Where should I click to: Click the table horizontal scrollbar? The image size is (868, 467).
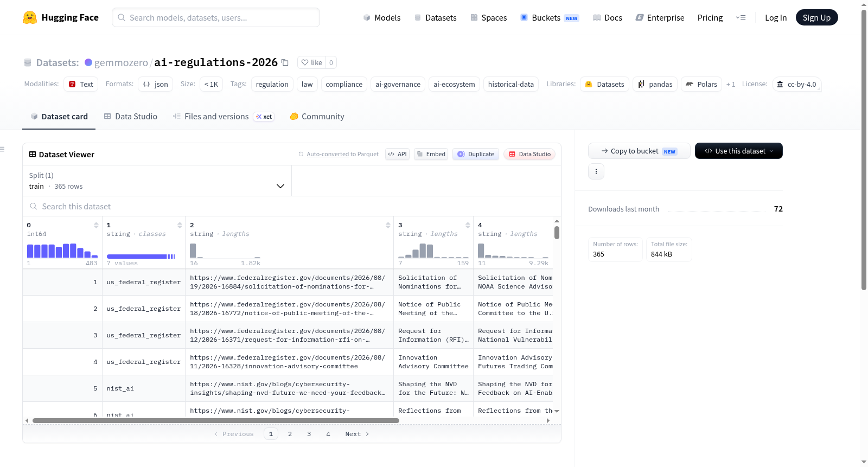(216, 420)
